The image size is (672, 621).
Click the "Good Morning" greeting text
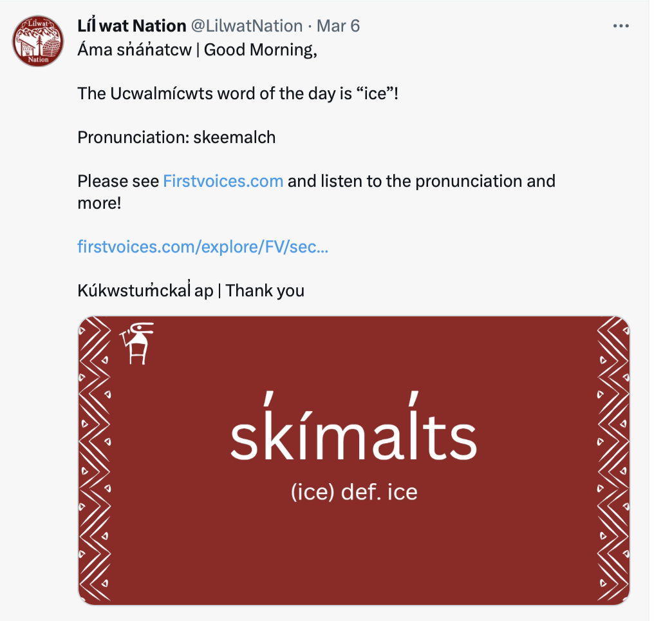pyautogui.click(x=260, y=50)
